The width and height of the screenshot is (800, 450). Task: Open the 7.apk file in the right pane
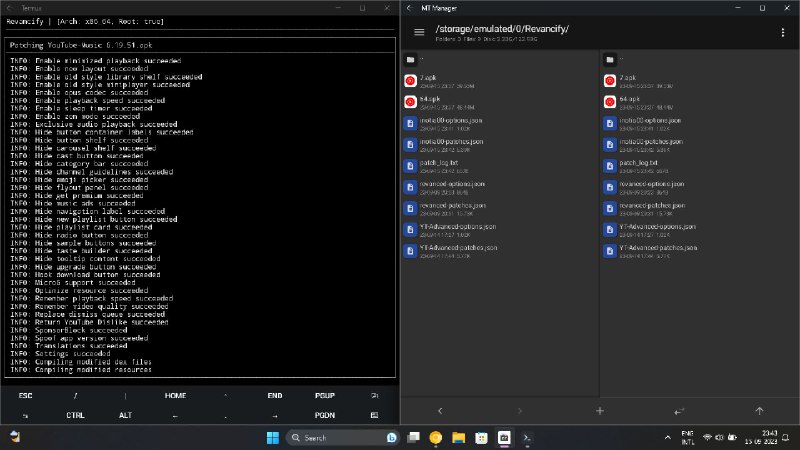pyautogui.click(x=699, y=81)
